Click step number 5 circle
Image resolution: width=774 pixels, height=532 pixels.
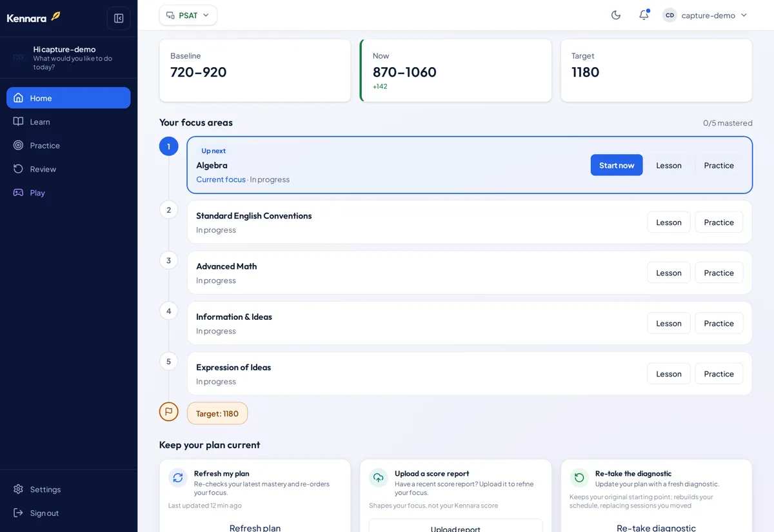click(x=169, y=361)
